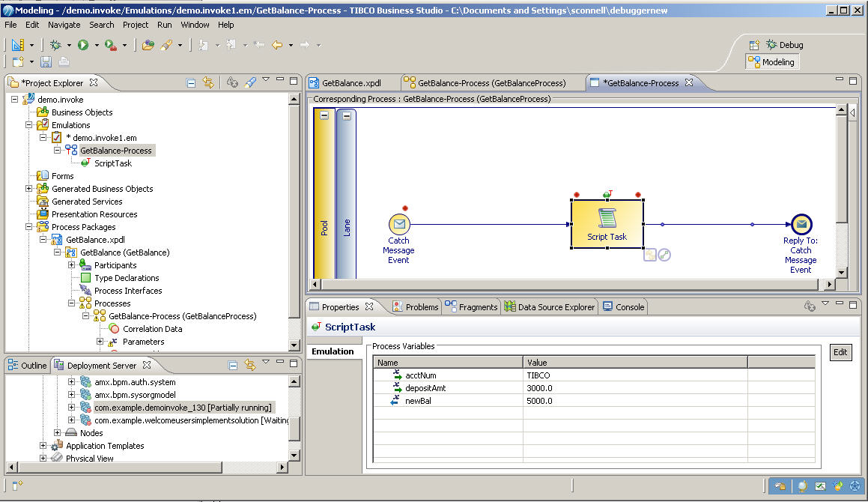
Task: Collapse the Lane using its minus toggle
Action: point(346,116)
